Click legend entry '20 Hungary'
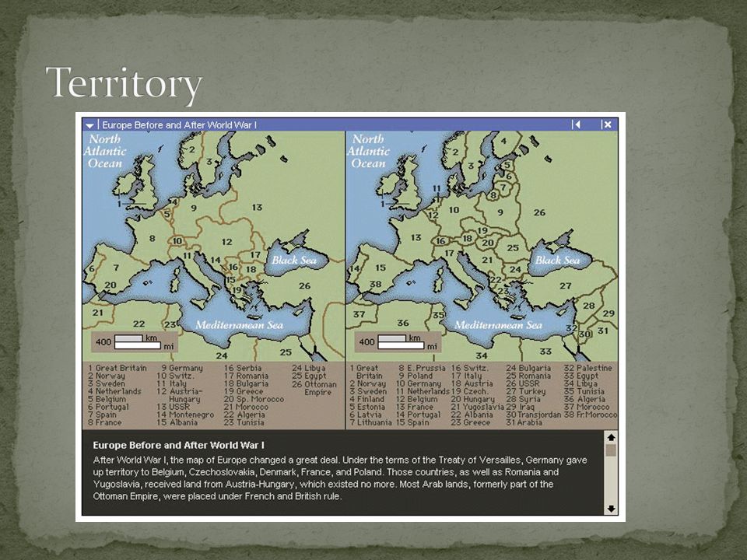Image resolution: width=747 pixels, height=560 pixels. tap(472, 399)
